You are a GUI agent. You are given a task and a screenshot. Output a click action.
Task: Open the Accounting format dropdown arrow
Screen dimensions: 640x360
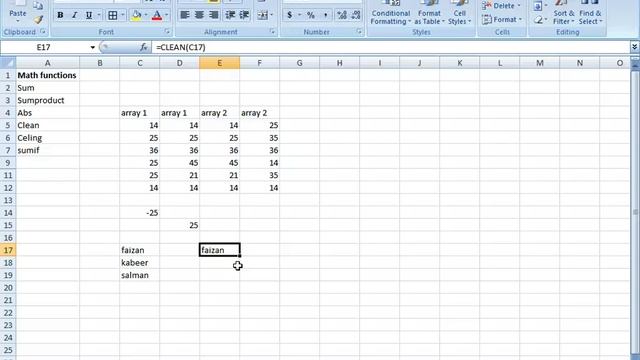point(299,16)
